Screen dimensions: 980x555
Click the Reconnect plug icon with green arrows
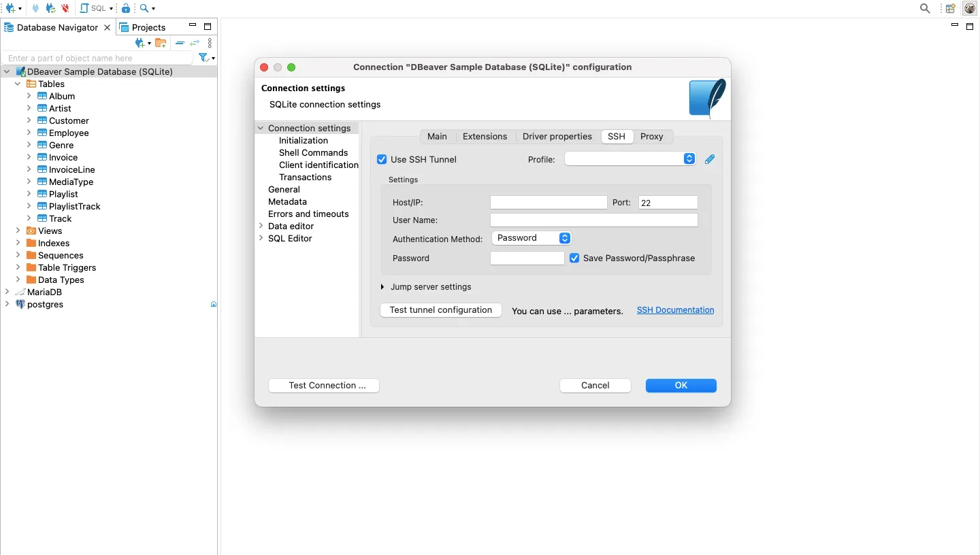[50, 8]
